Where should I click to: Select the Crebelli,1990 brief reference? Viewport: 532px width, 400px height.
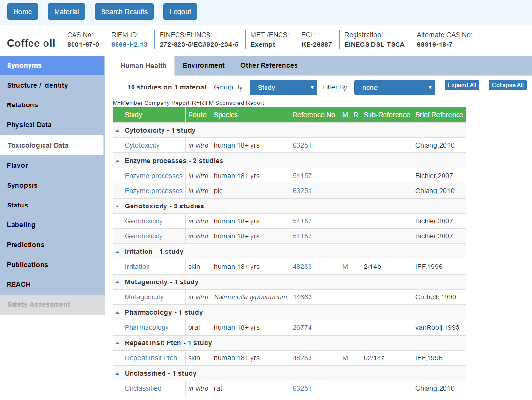tap(436, 297)
